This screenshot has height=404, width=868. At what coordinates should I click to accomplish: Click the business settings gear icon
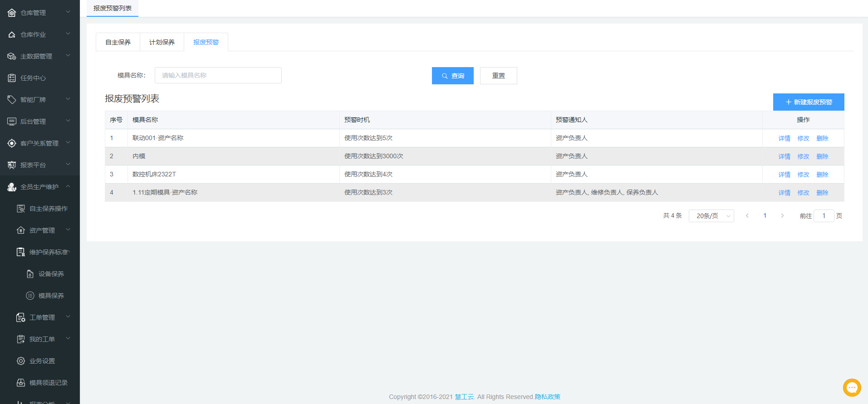pos(21,361)
